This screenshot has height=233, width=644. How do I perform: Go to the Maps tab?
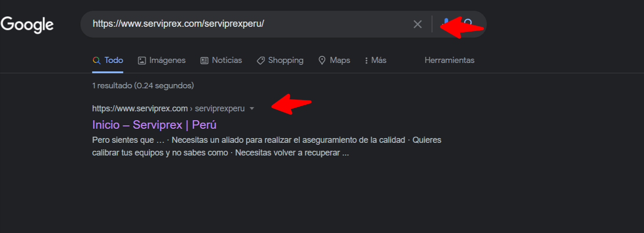click(x=334, y=60)
